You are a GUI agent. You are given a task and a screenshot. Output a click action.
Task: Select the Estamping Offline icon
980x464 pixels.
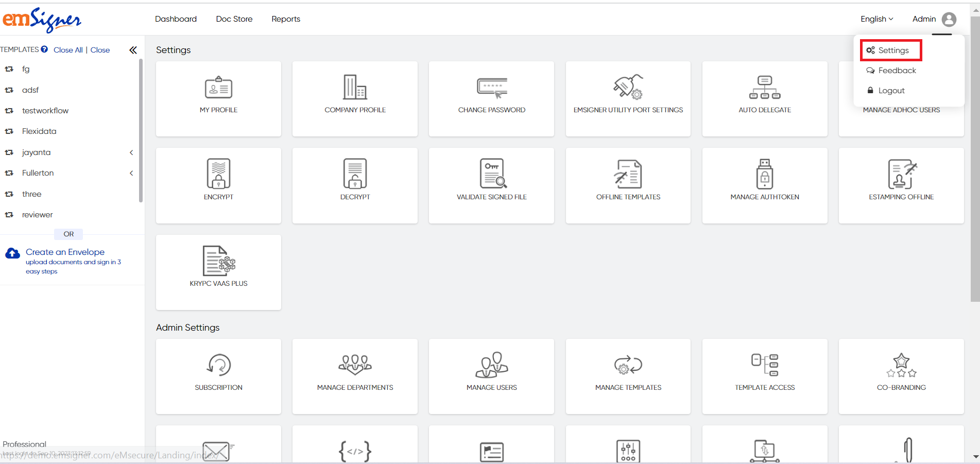tap(901, 174)
